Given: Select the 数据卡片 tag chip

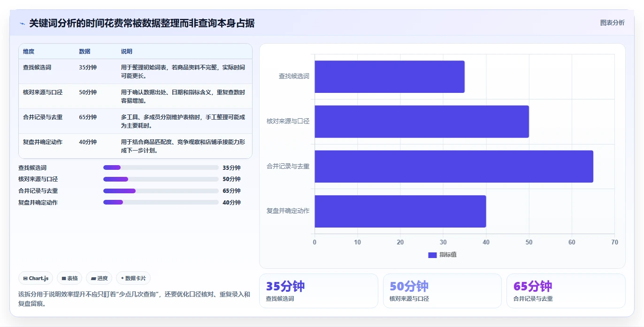Looking at the screenshot, I should pos(133,278).
